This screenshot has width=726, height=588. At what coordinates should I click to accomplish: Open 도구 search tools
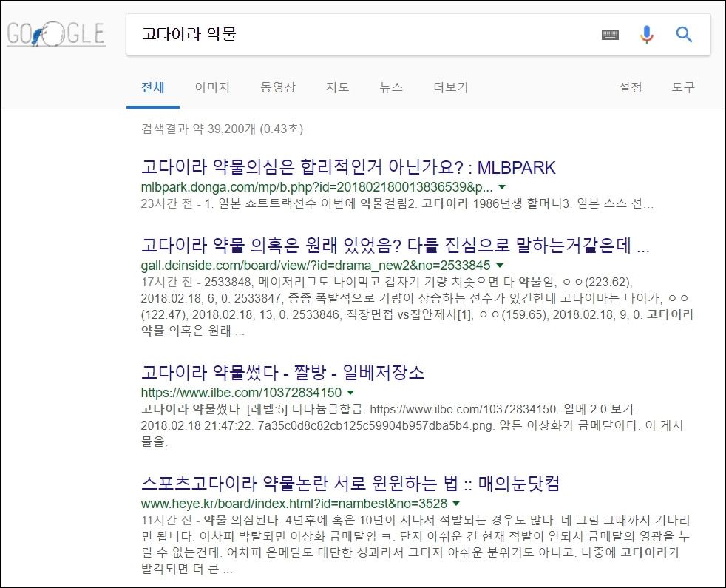683,87
